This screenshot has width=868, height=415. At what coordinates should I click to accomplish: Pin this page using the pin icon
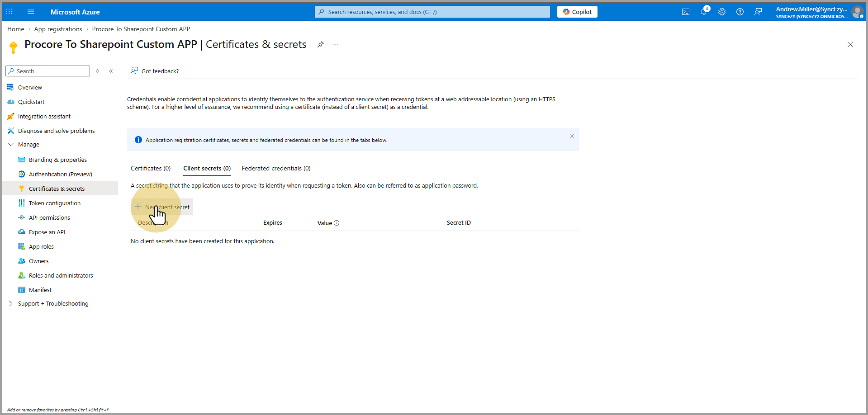321,44
